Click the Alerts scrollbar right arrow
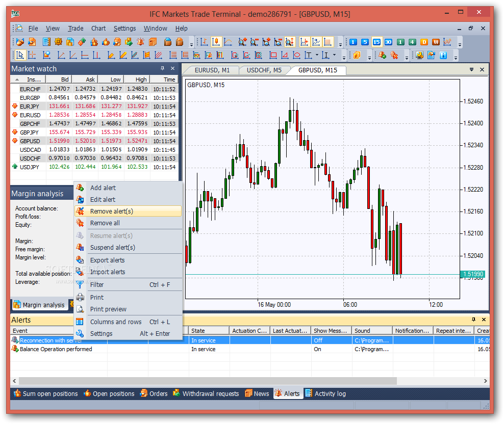Screen dimensions: 504x424 (485, 381)
